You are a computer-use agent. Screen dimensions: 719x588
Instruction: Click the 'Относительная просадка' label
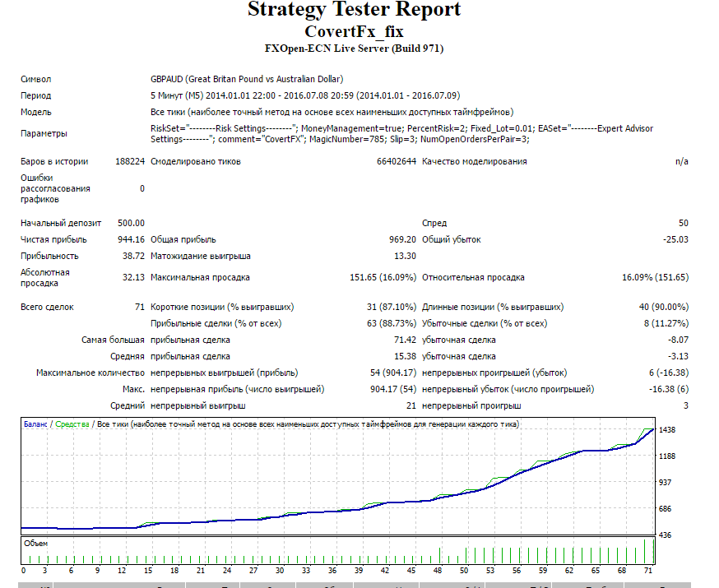pyautogui.click(x=473, y=278)
